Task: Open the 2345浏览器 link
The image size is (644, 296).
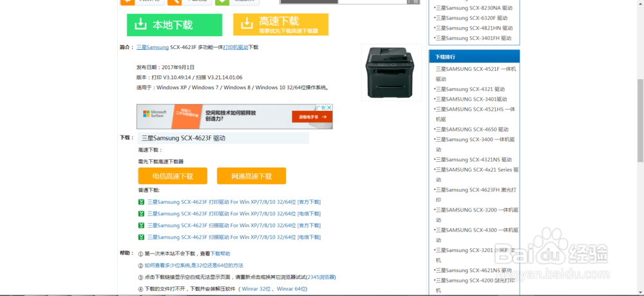Action: click(321, 277)
